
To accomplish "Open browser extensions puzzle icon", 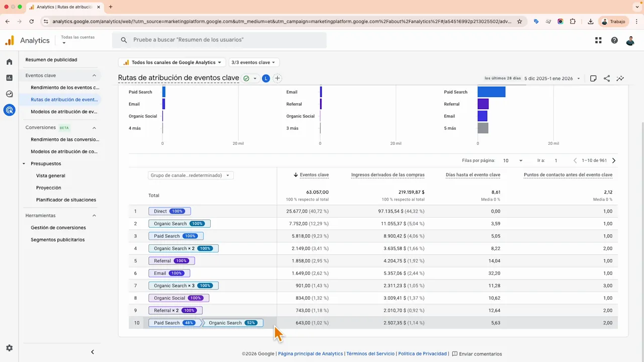I will pyautogui.click(x=573, y=22).
